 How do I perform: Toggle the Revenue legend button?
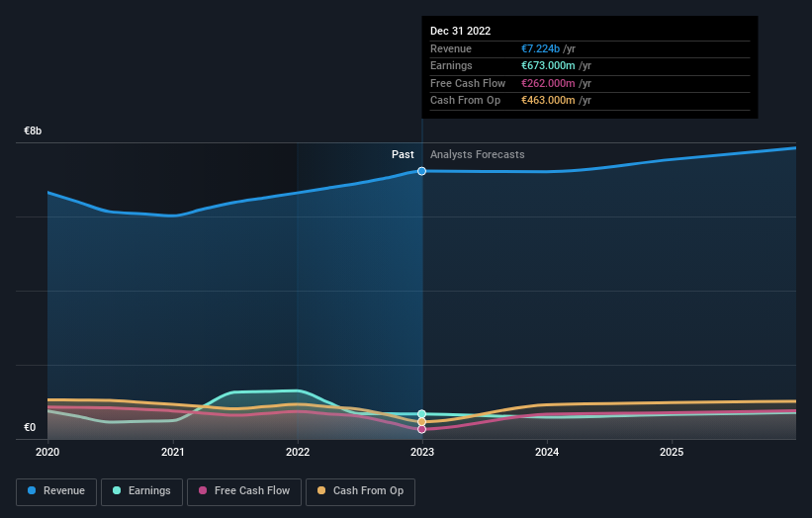[x=56, y=491]
